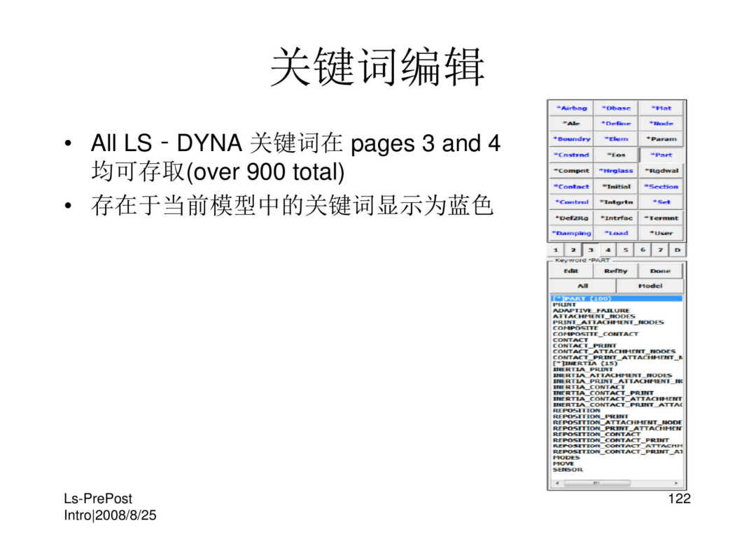The height and width of the screenshot is (534, 756).
Task: Click the *Intrfac keyword button
Action: [x=616, y=218]
